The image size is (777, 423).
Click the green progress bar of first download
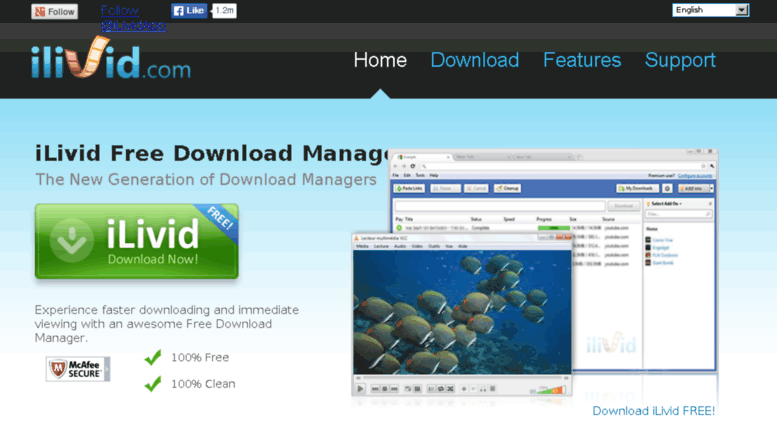point(554,228)
